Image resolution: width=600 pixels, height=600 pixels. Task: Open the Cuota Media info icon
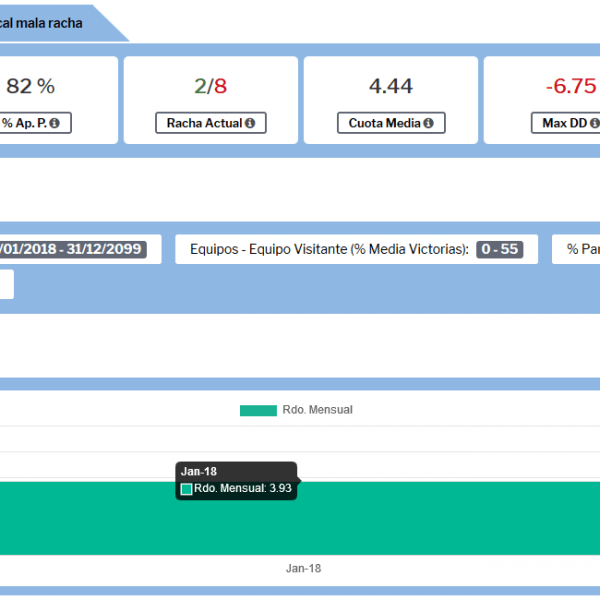pos(428,123)
